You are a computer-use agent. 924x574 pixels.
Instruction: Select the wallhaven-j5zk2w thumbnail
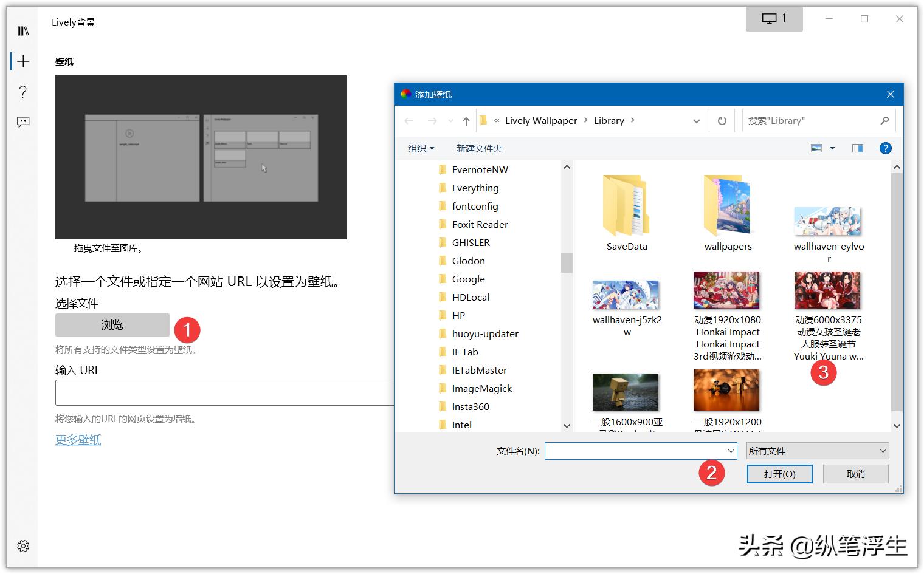(626, 294)
